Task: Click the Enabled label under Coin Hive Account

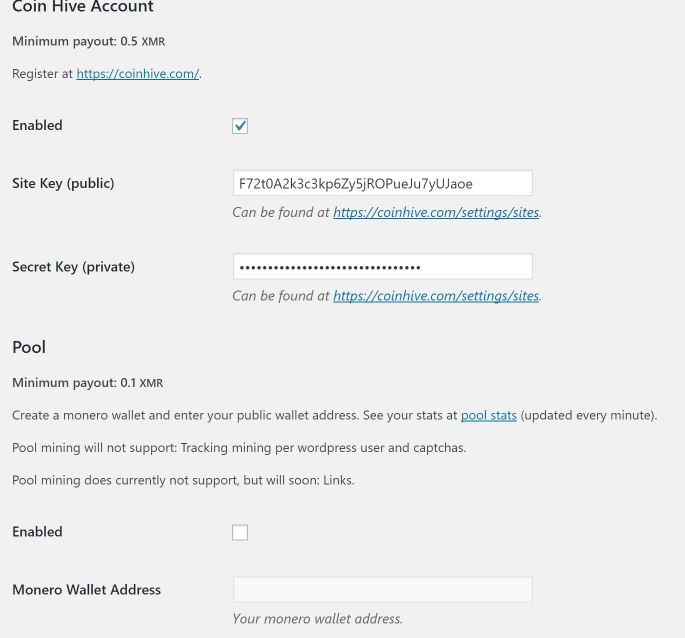Action: (x=37, y=125)
